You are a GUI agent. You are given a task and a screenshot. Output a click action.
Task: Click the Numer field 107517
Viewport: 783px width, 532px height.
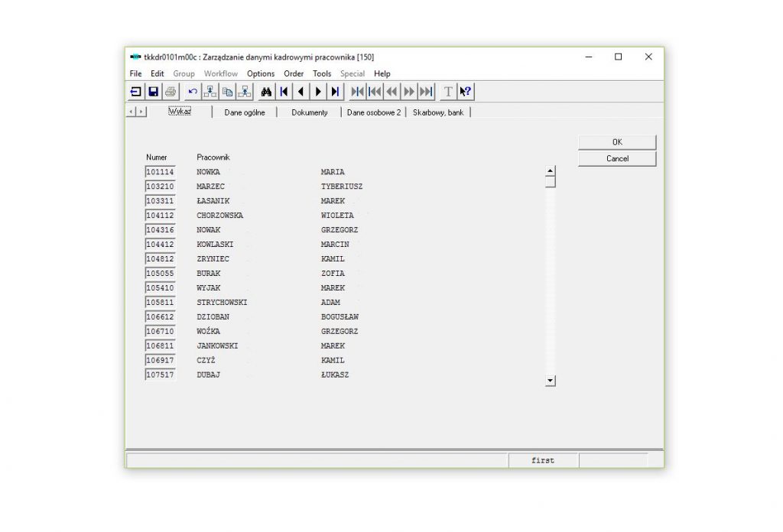coord(161,375)
